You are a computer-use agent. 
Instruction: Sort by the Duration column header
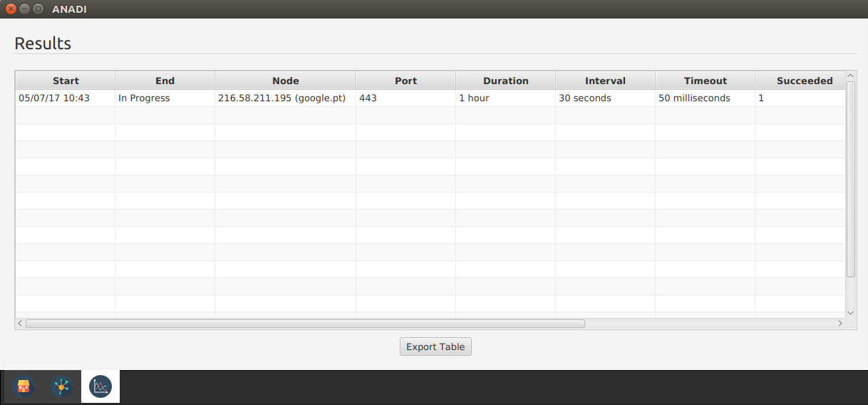(506, 81)
